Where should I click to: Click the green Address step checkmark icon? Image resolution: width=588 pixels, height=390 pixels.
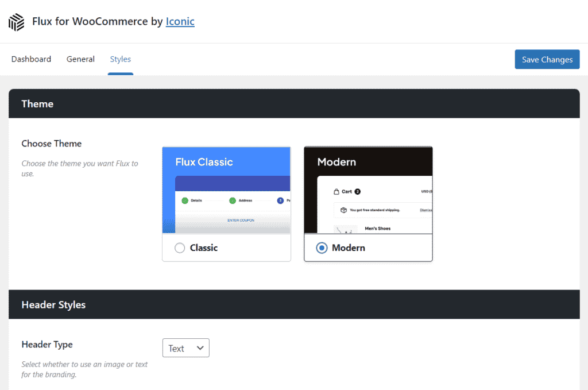233,200
